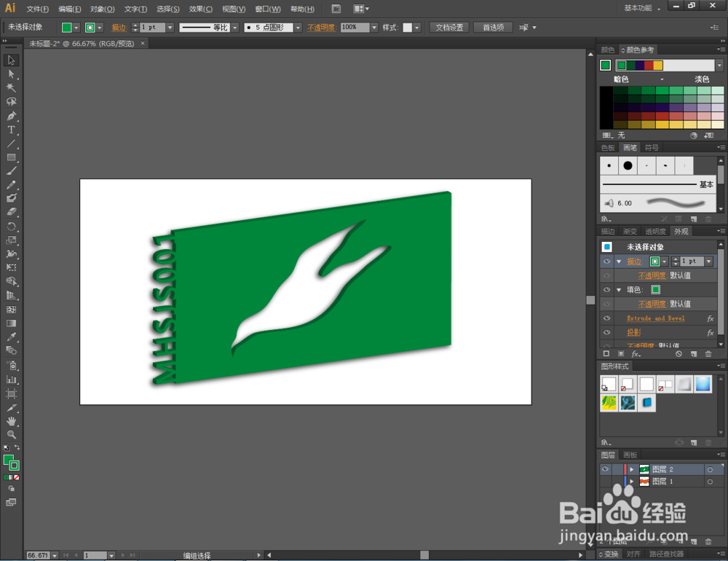Image resolution: width=728 pixels, height=561 pixels.
Task: Collapse the 填色 fill attribute row
Action: [x=619, y=290]
